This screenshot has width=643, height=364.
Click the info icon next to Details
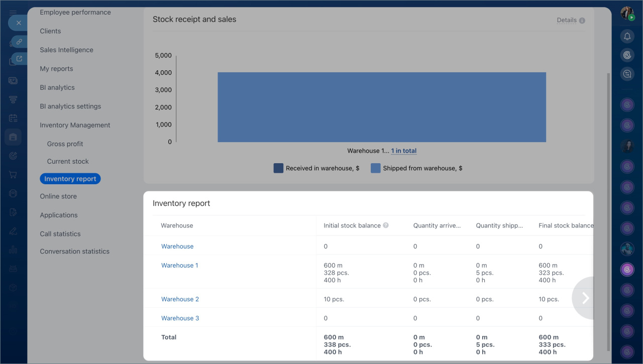582,21
